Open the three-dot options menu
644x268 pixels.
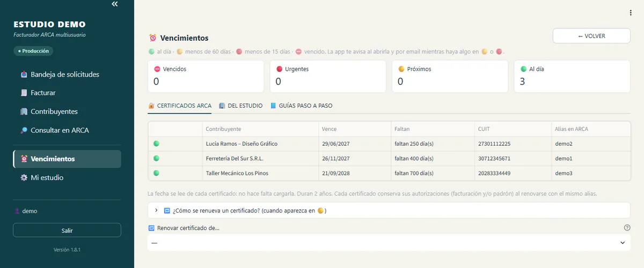click(631, 13)
